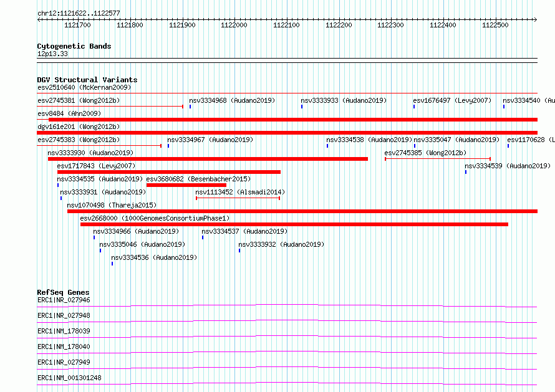Click esv1170628 label at right edge

click(531, 140)
